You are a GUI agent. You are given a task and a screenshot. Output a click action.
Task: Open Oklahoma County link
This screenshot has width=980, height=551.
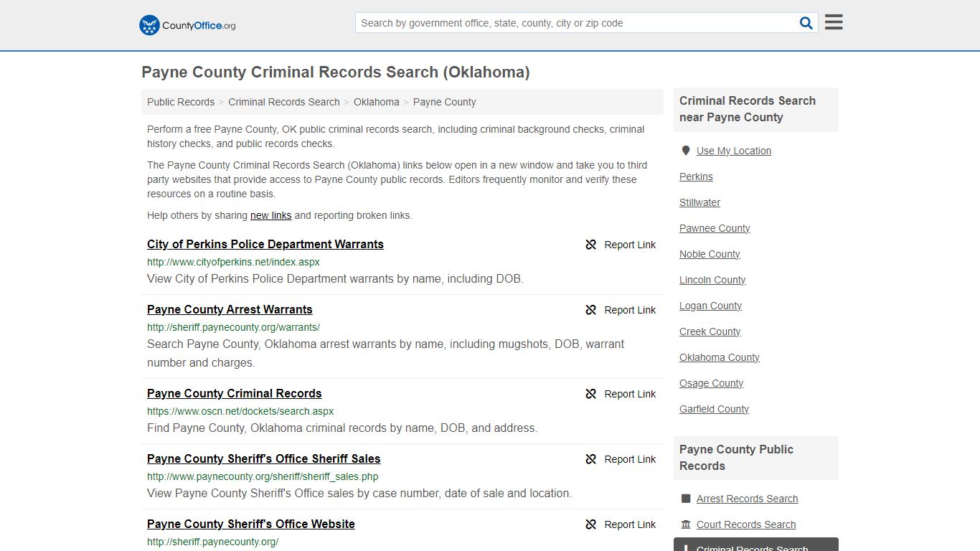(x=719, y=357)
